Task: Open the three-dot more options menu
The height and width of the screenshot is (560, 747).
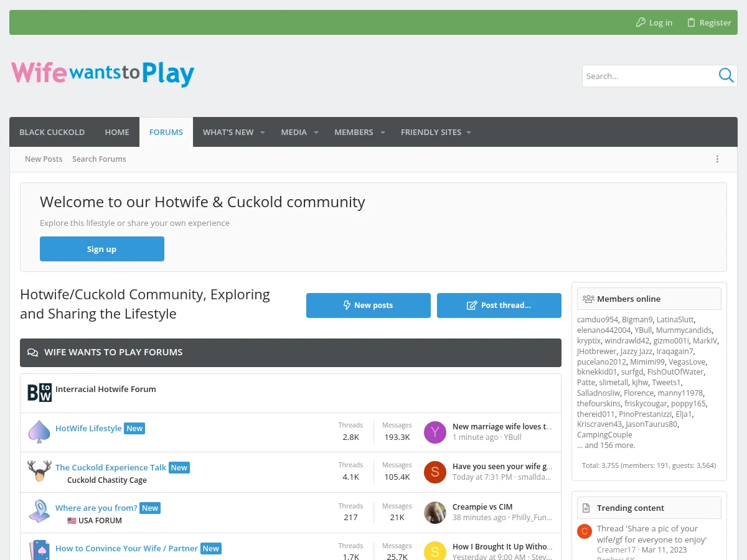Action: tap(717, 159)
